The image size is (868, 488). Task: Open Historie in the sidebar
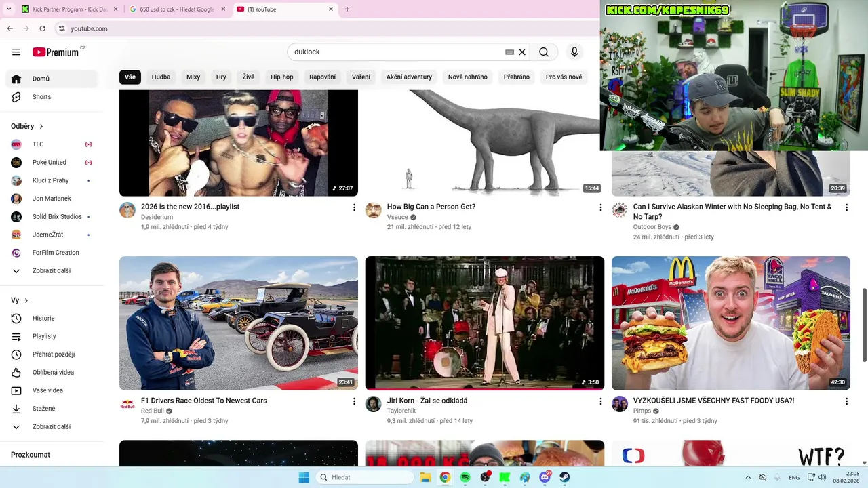(52, 319)
